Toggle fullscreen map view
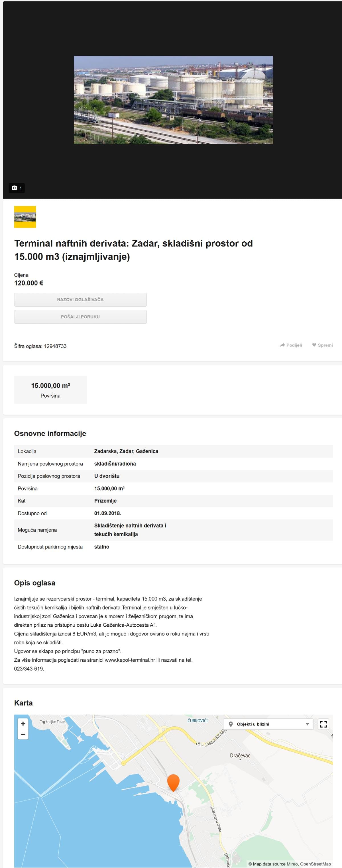This screenshot has height=868, width=342. pos(323,724)
